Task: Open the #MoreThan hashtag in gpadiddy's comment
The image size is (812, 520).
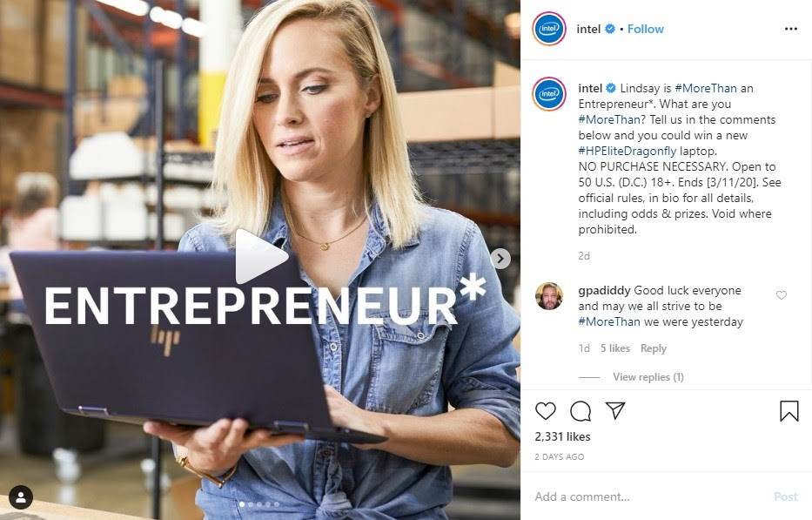Action: tap(609, 322)
